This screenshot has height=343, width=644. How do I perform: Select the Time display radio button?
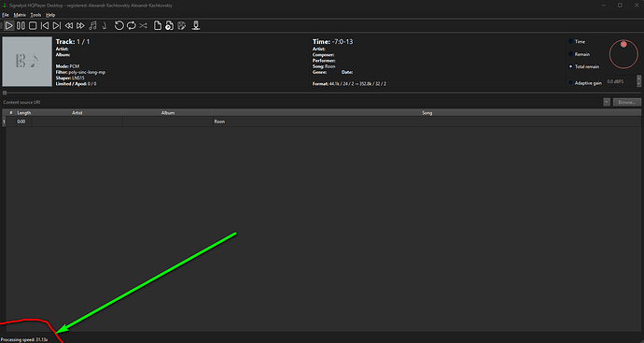click(571, 41)
